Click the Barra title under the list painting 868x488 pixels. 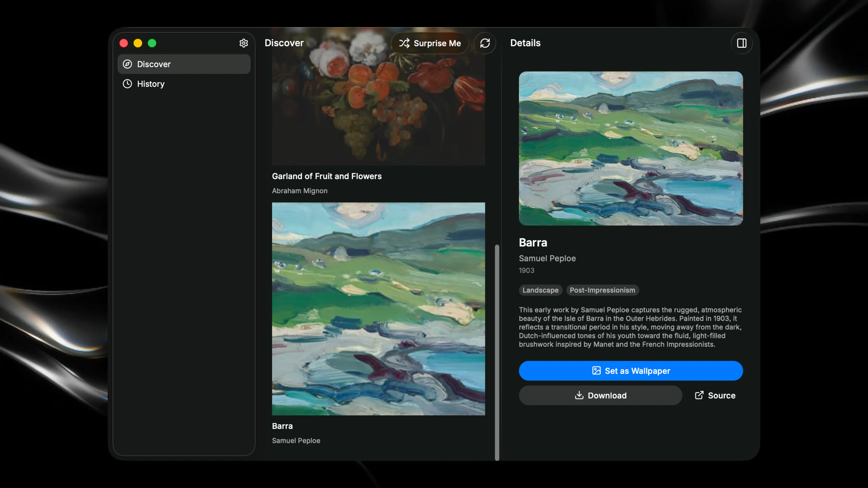(282, 426)
